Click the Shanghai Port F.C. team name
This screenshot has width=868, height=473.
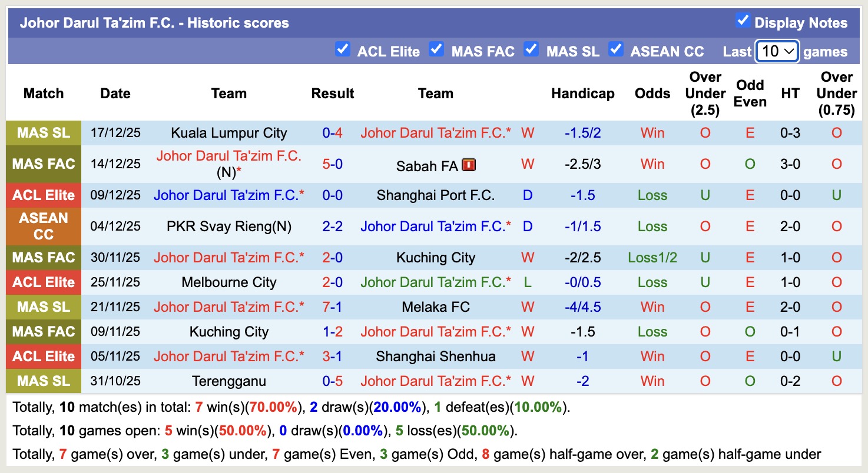436,195
